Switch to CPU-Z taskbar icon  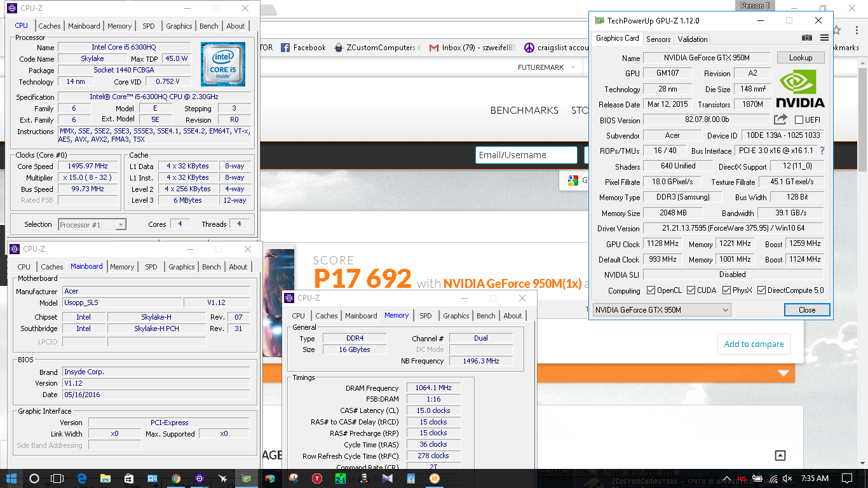(200, 478)
